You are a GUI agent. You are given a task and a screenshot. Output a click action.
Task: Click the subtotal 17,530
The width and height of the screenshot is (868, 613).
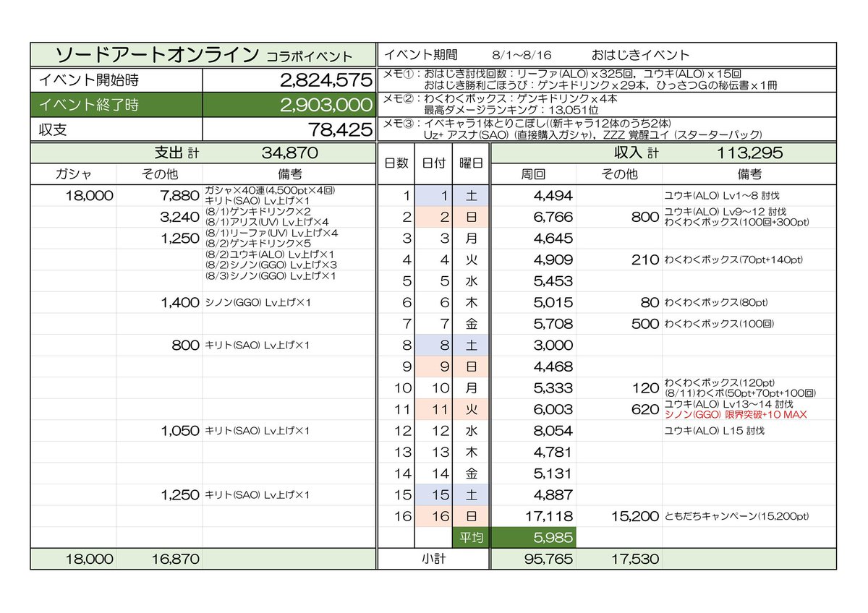(634, 559)
